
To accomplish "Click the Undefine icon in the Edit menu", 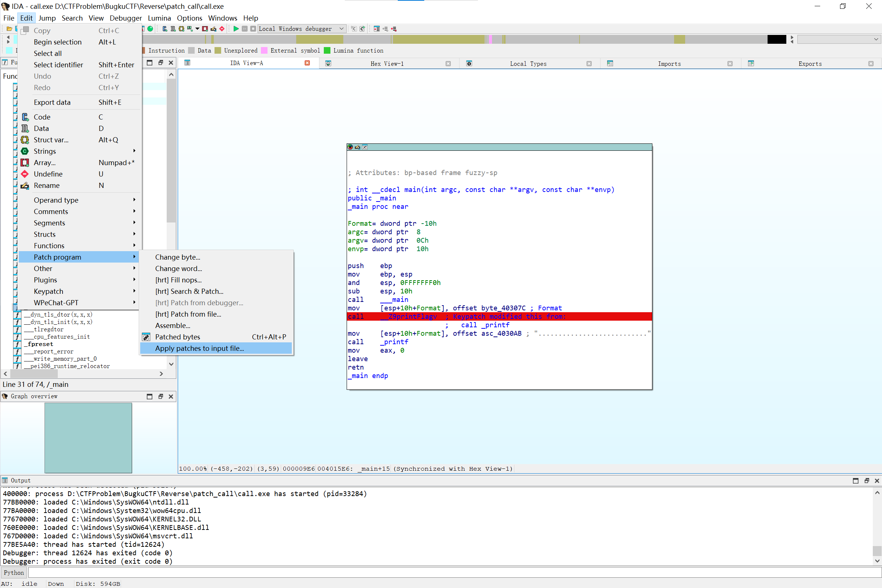I will point(25,174).
